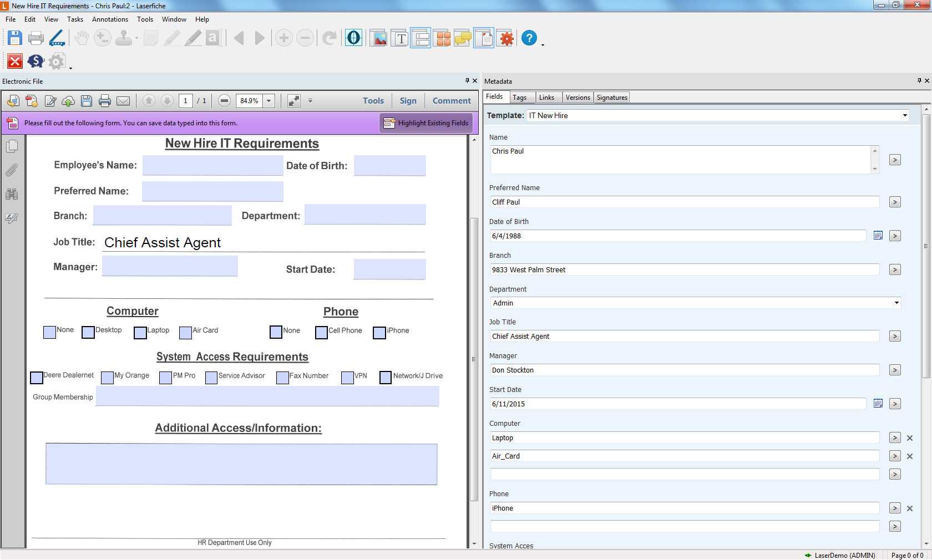Open the attachments paperclip panel icon
Screen dimensions: 932x560
(x=12, y=170)
